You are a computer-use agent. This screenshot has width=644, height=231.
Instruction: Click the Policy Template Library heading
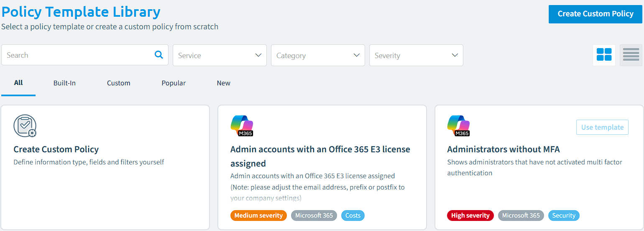pyautogui.click(x=81, y=11)
